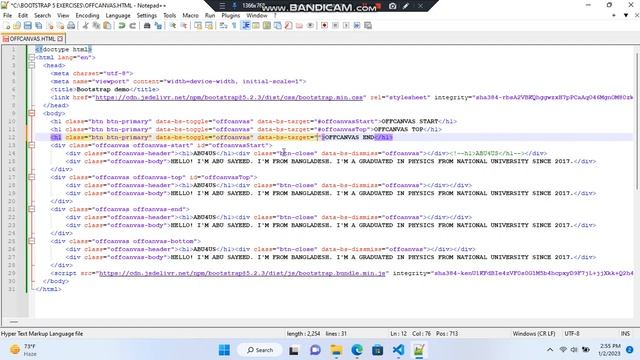This screenshot has height=360, width=640.
Task: Click the bootstrap.bundle.min.js URL link
Action: click(242, 273)
